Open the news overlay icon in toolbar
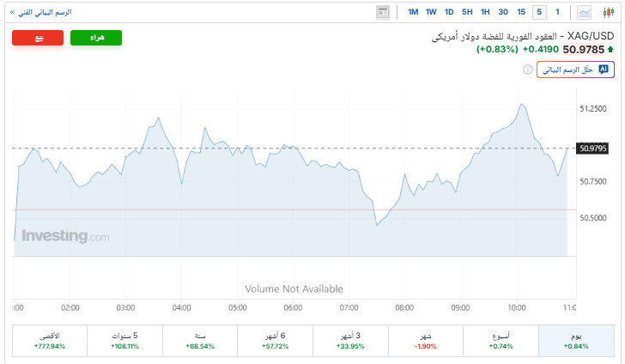The height and width of the screenshot is (364, 625). tap(383, 12)
